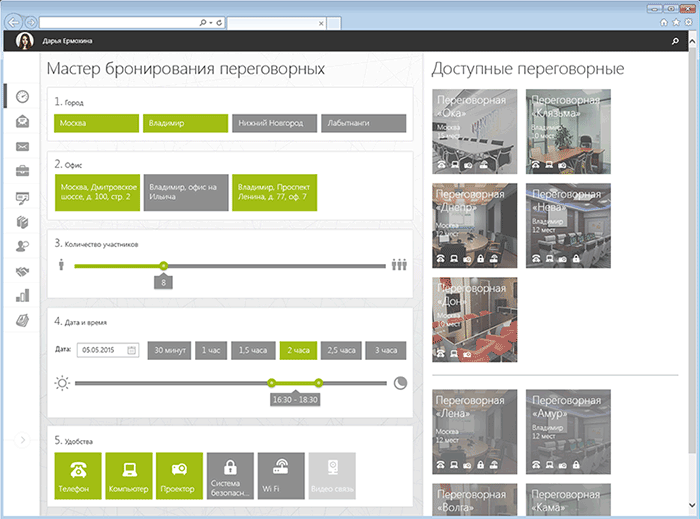The width and height of the screenshot is (700, 519).
Task: Toggle the Компьютер amenity tile
Action: tap(129, 476)
